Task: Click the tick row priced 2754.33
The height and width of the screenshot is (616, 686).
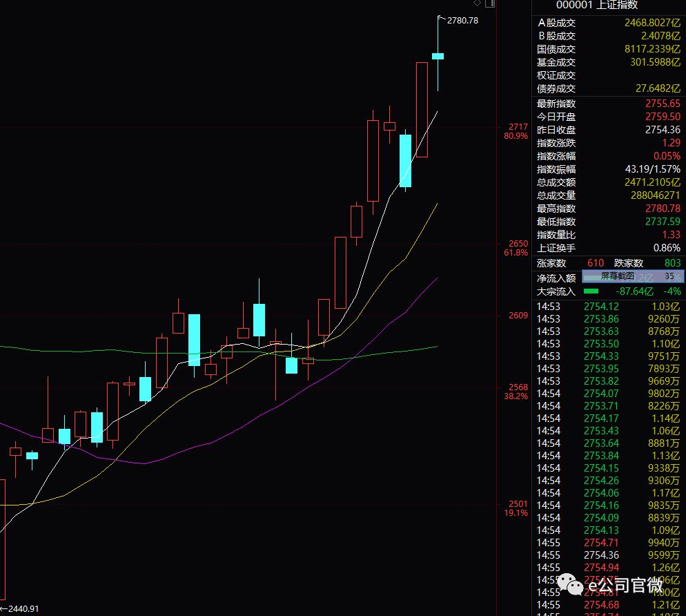Action: (608, 356)
